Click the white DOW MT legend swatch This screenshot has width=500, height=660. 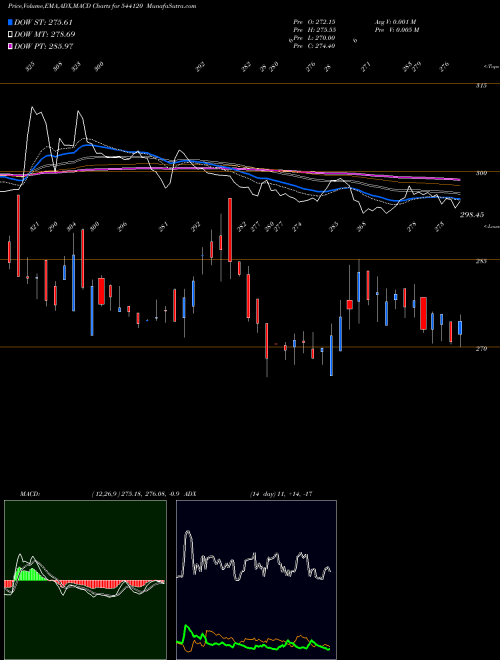(10, 34)
